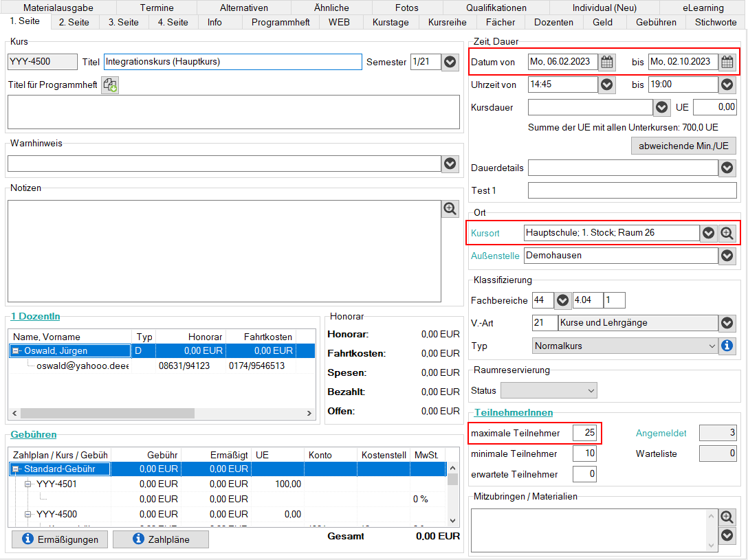Click the Test 1 input field
Image resolution: width=748 pixels, height=560 pixels.
tap(632, 190)
